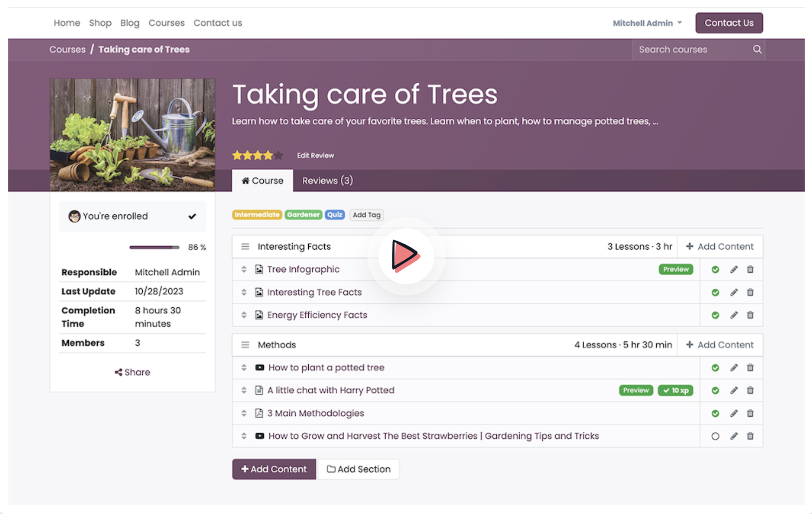
Task: Click Preview badge on Harry Potted lesson
Action: (636, 390)
